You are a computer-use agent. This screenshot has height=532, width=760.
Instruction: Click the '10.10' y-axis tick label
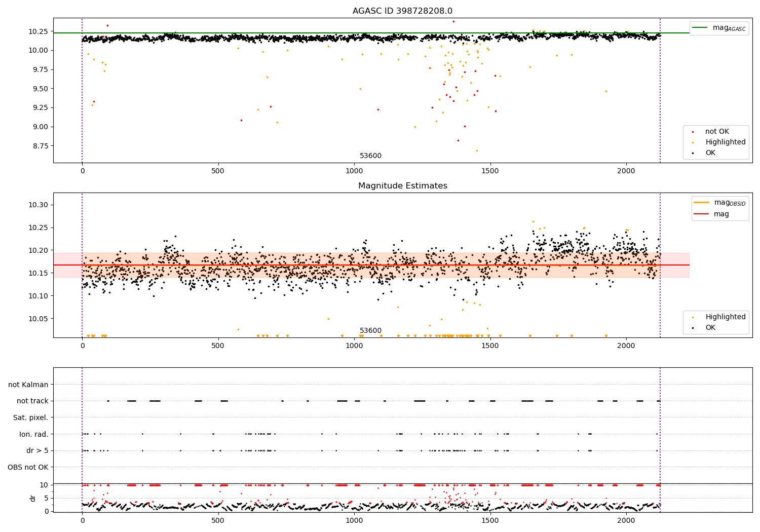click(39, 296)
